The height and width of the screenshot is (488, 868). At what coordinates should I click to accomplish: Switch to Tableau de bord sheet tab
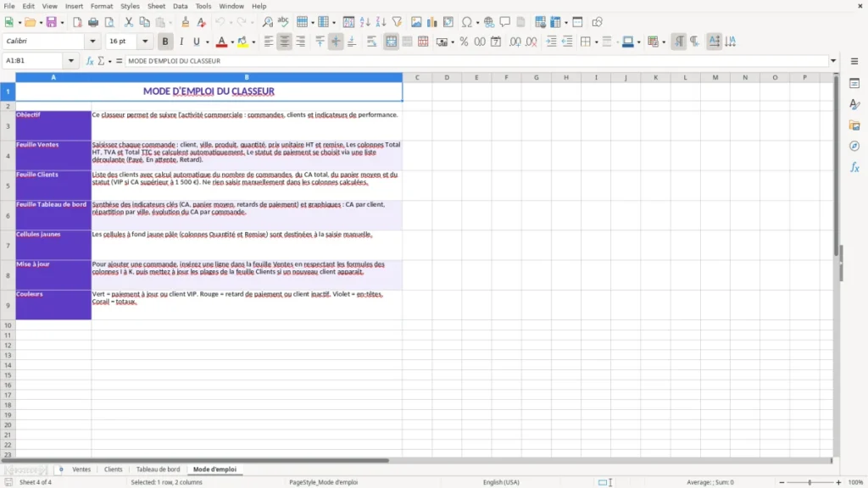158,469
